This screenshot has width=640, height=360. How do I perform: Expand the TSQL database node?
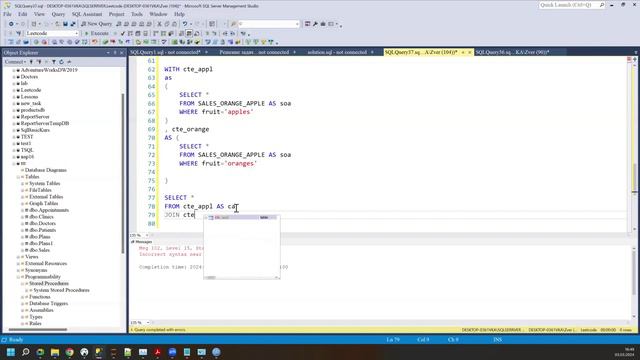(x=14, y=150)
